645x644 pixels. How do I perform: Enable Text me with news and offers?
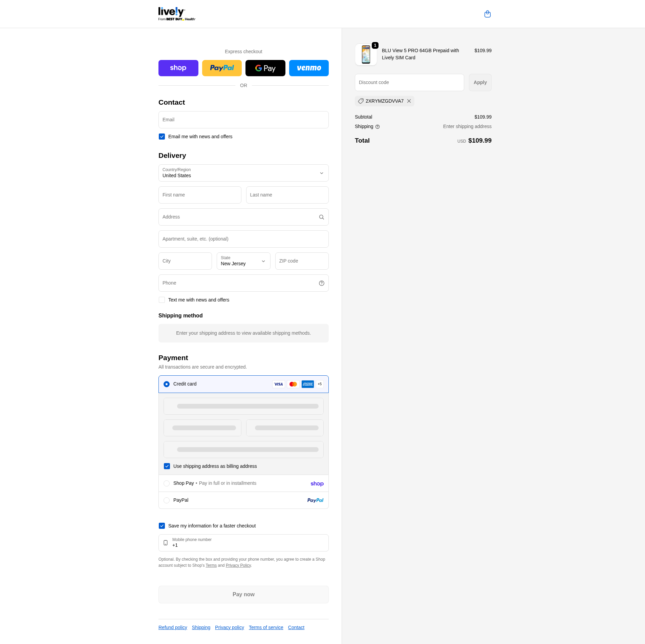(162, 300)
